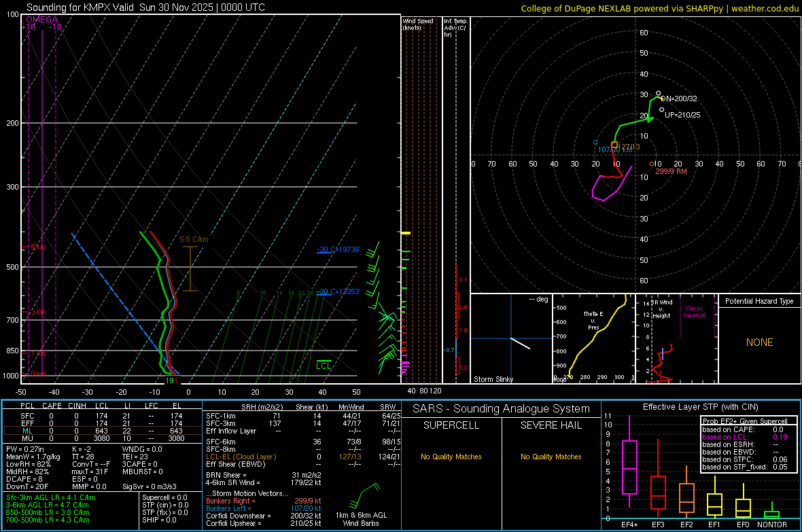This screenshot has width=802, height=532.
Task: Click the DCAPE = 8 value
Action: click(x=24, y=479)
